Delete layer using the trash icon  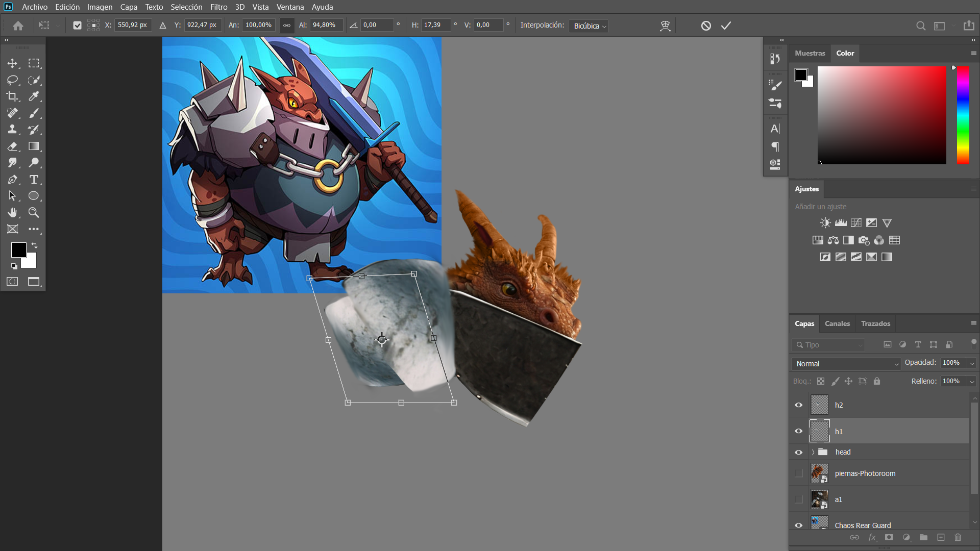coord(958,537)
